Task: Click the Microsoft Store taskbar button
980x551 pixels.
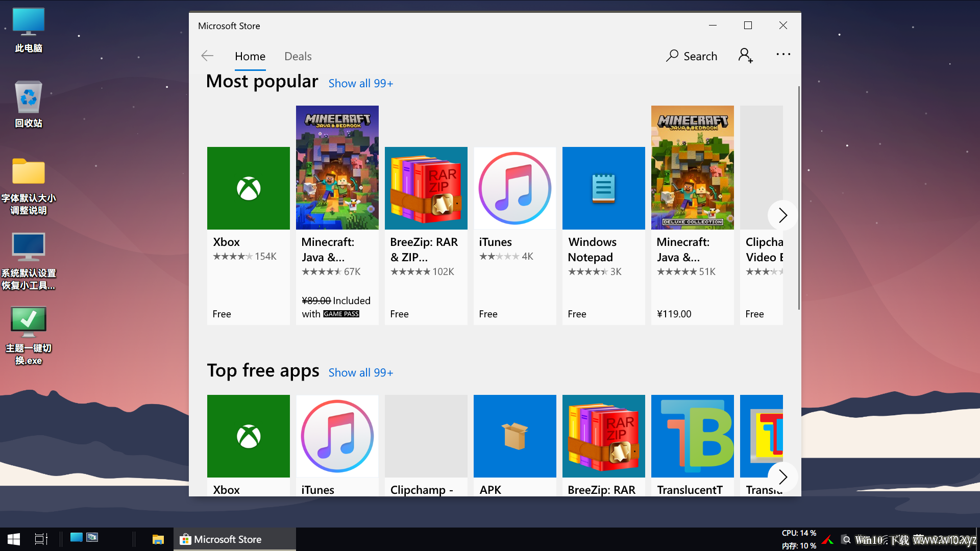Action: (235, 539)
